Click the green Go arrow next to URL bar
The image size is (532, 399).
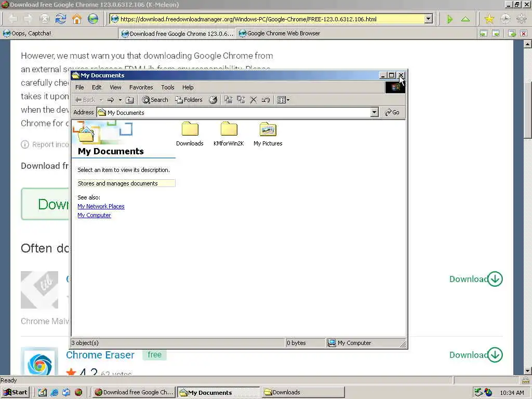pyautogui.click(x=449, y=19)
